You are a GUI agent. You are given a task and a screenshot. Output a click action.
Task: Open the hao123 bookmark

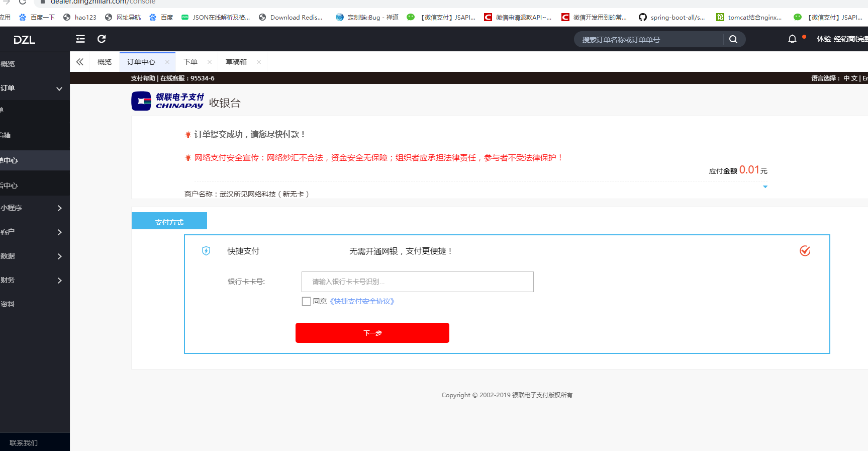pos(80,17)
